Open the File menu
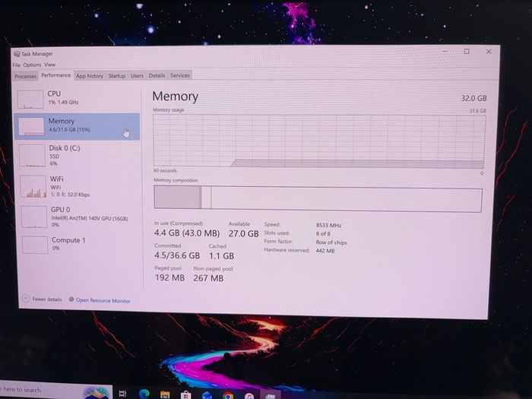 (16, 65)
